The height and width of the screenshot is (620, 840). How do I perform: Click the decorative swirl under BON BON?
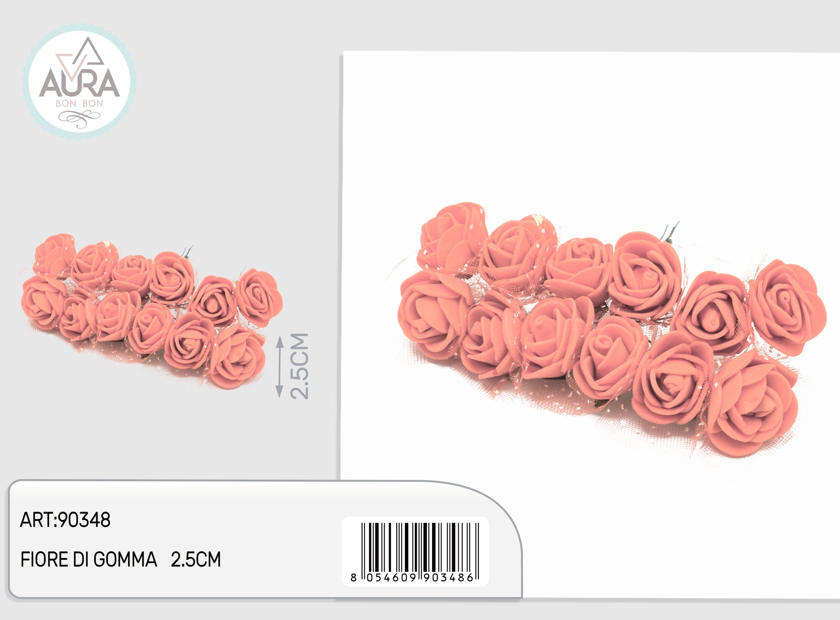[79, 118]
